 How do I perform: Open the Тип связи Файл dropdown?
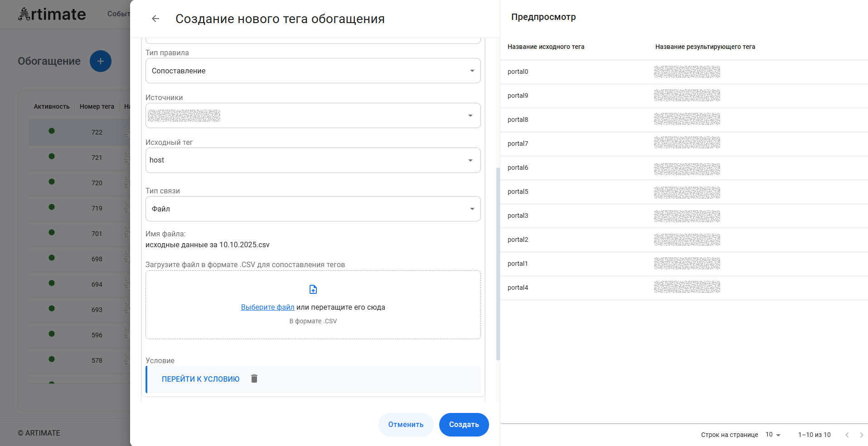313,209
